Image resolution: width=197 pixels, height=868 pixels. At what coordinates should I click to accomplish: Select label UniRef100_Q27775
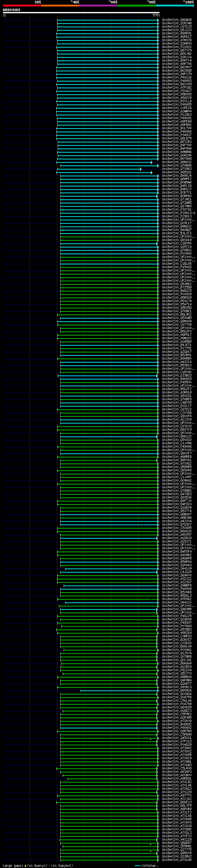point(177,850)
